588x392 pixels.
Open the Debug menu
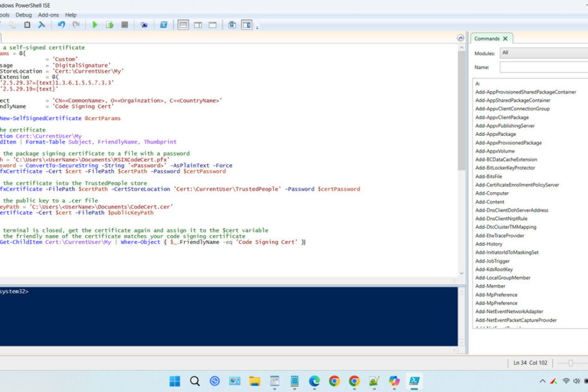point(23,15)
